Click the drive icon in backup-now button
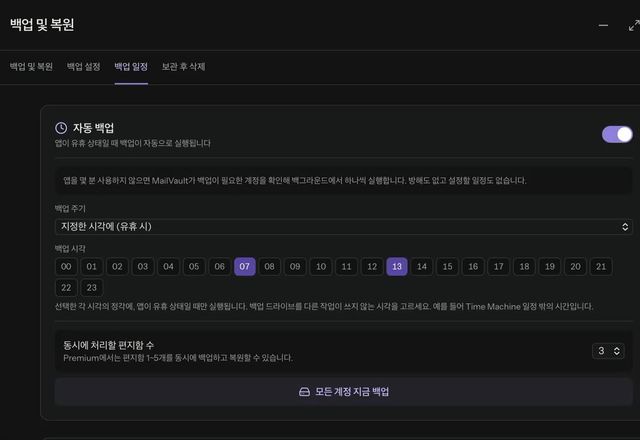 click(x=304, y=392)
